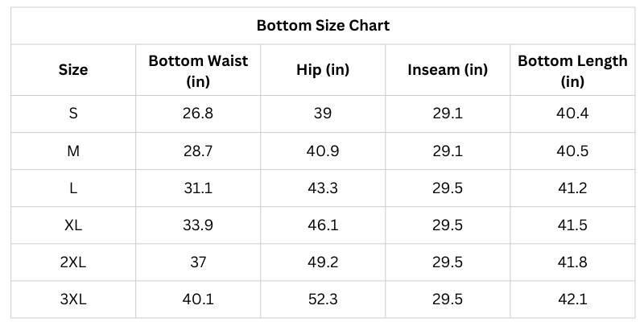
Task: Select hip value 46.1 for XL
Action: 323,225
